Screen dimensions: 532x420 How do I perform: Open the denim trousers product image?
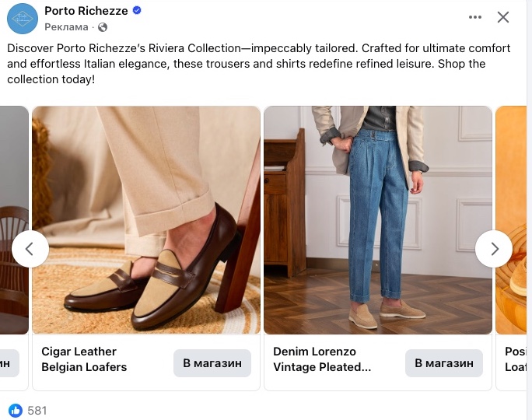(378, 220)
